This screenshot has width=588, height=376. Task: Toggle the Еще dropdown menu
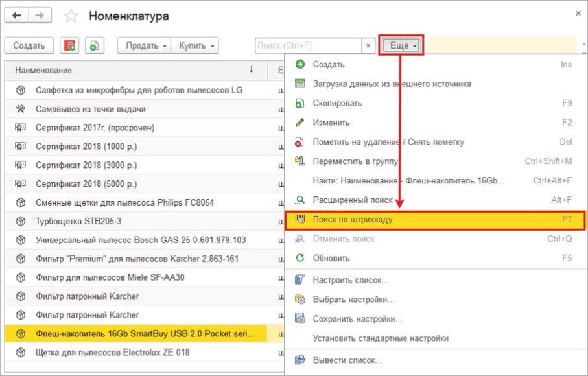point(401,45)
